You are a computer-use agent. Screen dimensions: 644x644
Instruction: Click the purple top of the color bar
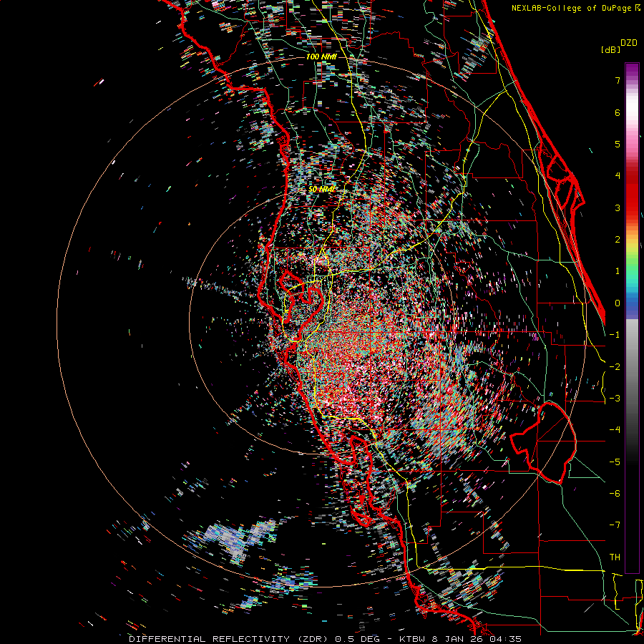coord(632,69)
